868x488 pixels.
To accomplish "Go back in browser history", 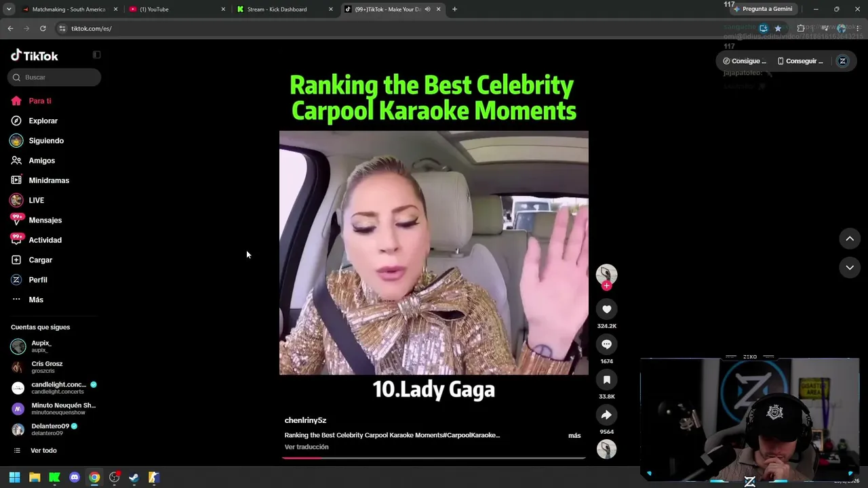I will (x=10, y=28).
